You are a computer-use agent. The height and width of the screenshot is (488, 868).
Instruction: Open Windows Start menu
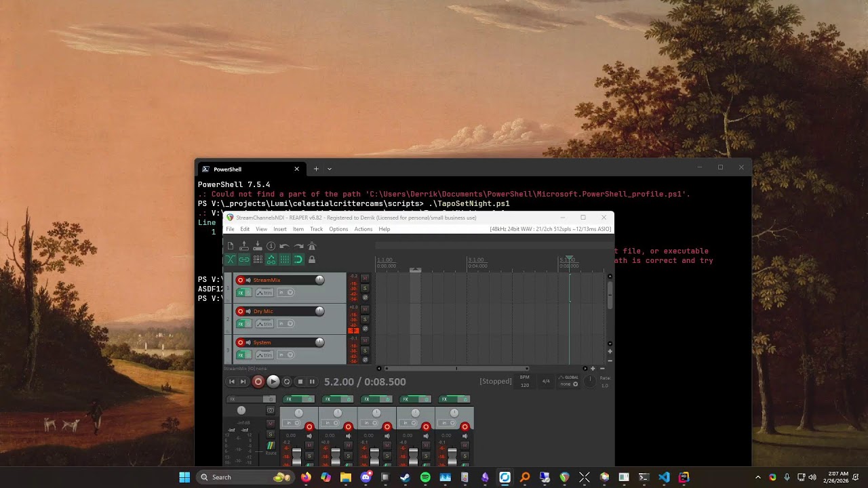(184, 477)
